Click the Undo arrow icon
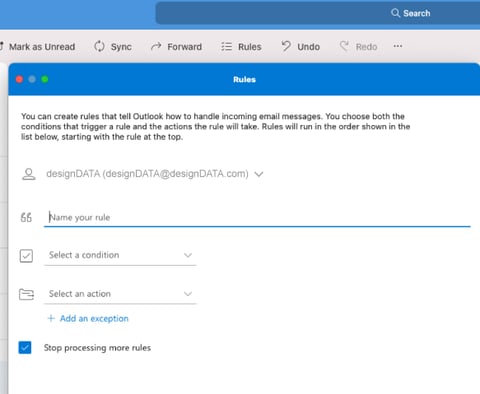480x394 pixels. pyautogui.click(x=286, y=46)
